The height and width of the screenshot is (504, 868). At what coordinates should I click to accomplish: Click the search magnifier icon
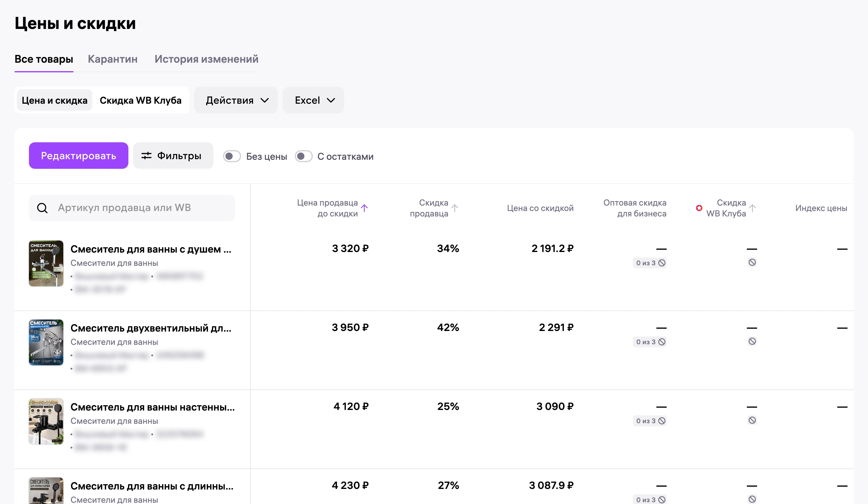click(x=42, y=208)
